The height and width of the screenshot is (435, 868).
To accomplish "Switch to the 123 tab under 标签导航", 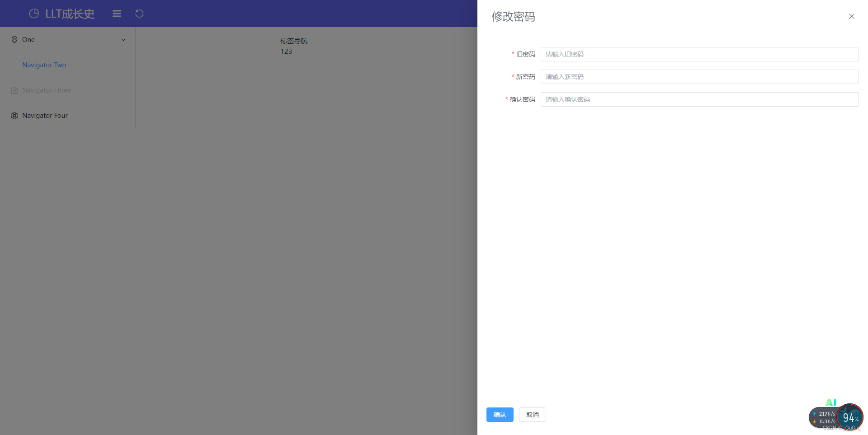I will point(286,51).
